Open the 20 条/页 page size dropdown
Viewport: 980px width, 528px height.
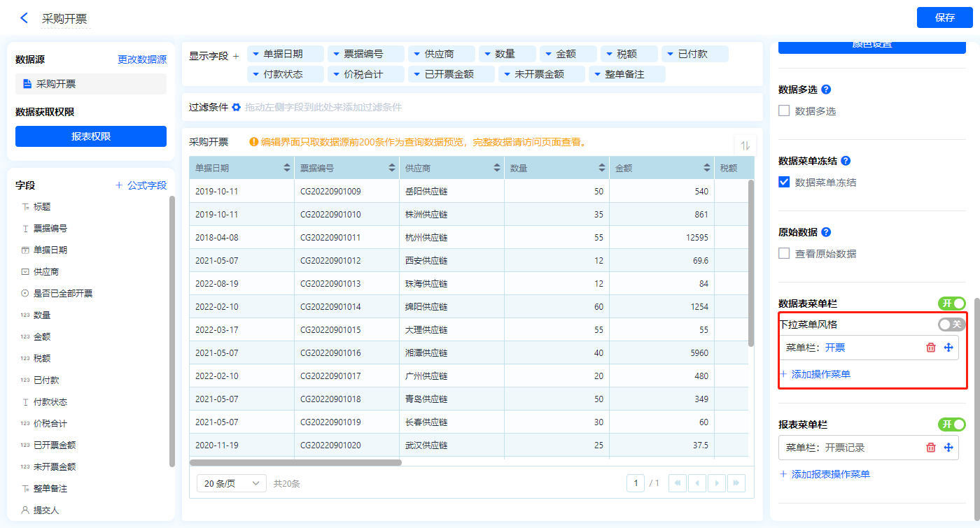point(232,483)
